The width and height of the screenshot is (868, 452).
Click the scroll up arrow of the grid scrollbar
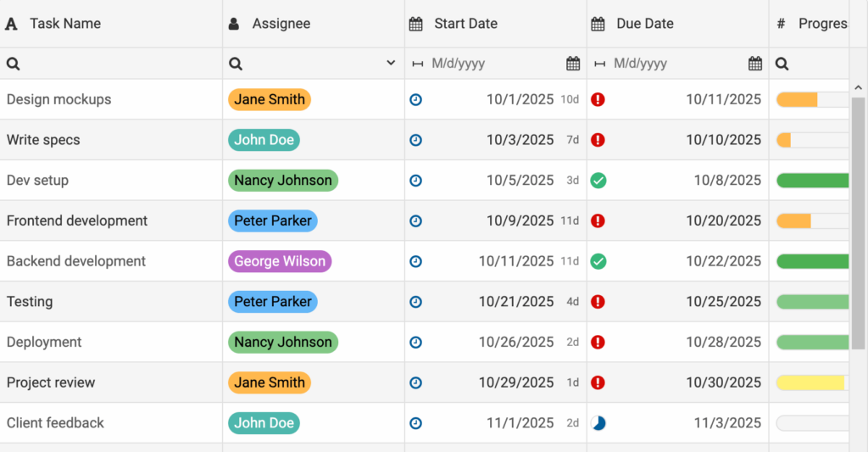(x=858, y=87)
